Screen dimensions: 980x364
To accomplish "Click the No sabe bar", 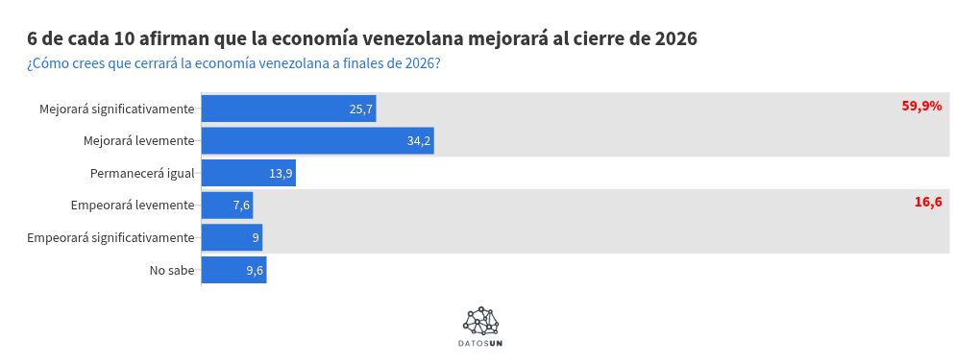I will [233, 270].
